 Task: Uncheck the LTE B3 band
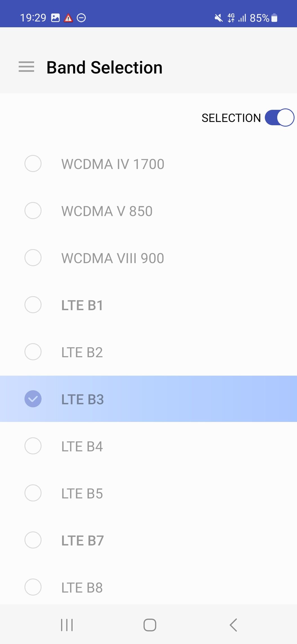click(33, 399)
